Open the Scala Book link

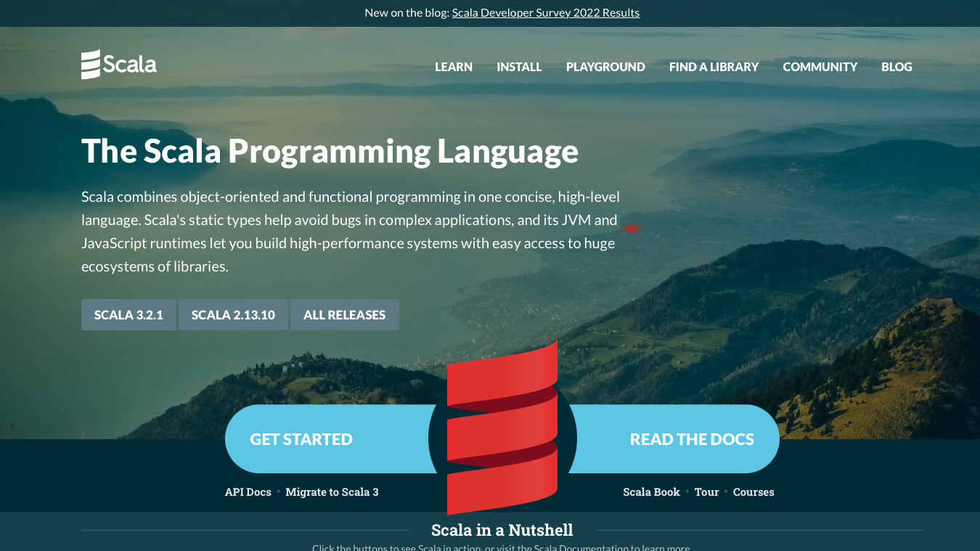651,492
